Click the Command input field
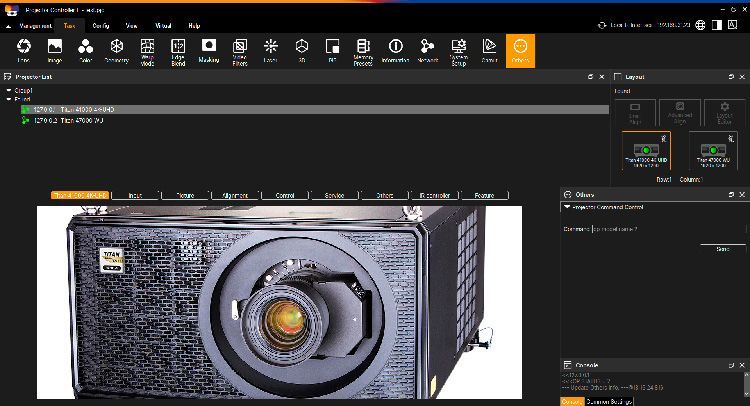The image size is (750, 406). (669, 229)
